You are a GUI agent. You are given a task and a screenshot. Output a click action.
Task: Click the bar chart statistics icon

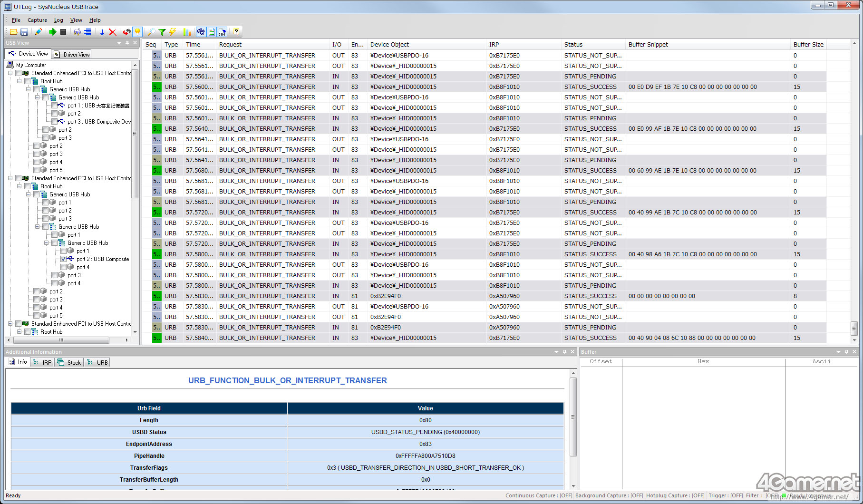coord(187,32)
